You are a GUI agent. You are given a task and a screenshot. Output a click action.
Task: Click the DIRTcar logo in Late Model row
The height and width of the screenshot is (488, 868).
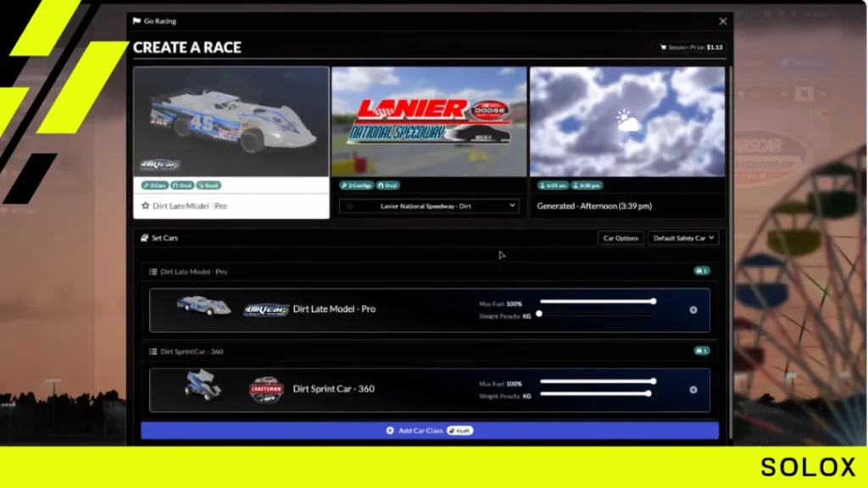(266, 310)
